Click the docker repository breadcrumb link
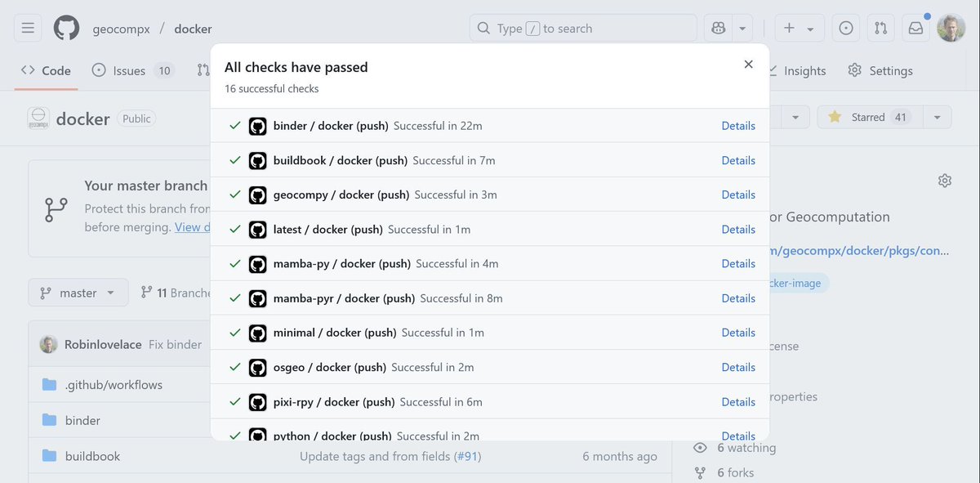The image size is (980, 483). coord(193,29)
